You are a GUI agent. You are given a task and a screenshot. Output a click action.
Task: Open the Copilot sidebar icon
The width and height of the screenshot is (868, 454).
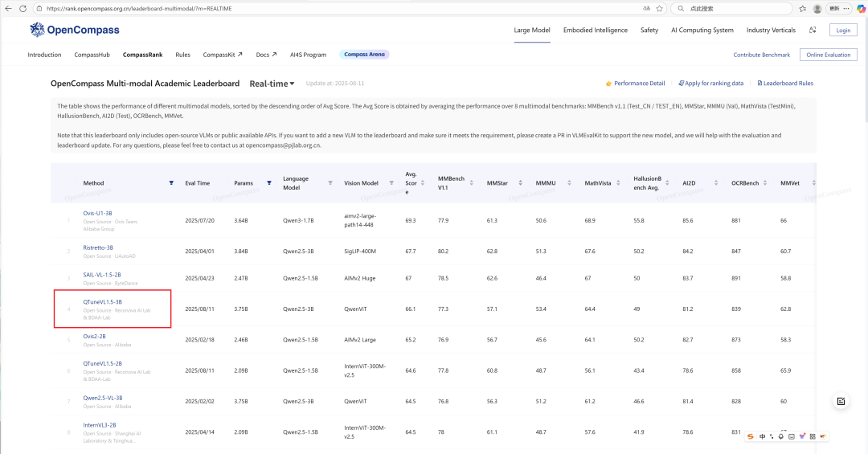861,8
